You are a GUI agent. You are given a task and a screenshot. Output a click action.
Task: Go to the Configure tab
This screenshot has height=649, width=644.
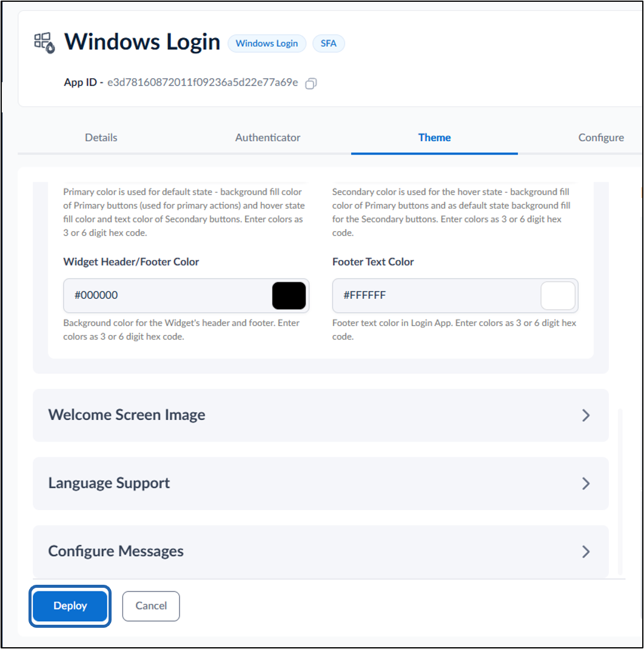click(x=601, y=138)
